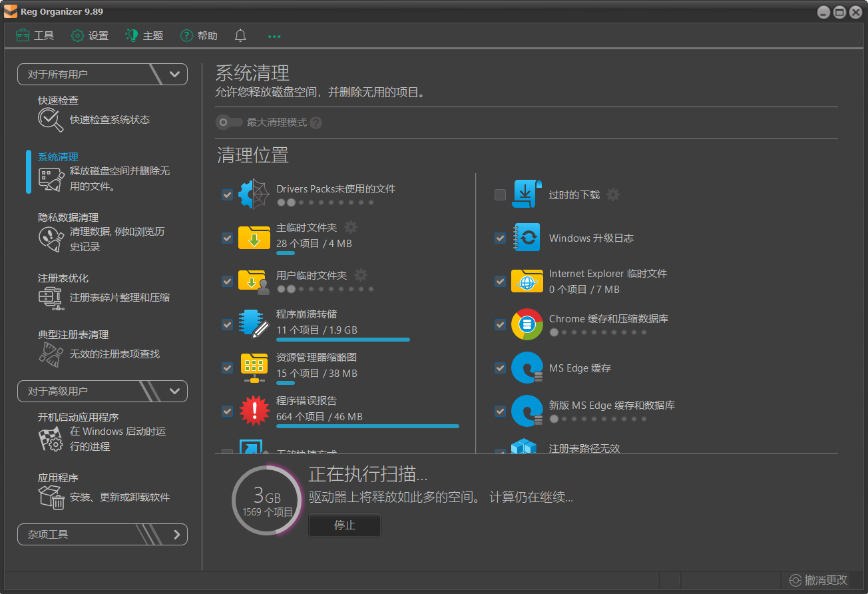
Task: Open 隐私数据清理 section
Action: pyautogui.click(x=68, y=218)
